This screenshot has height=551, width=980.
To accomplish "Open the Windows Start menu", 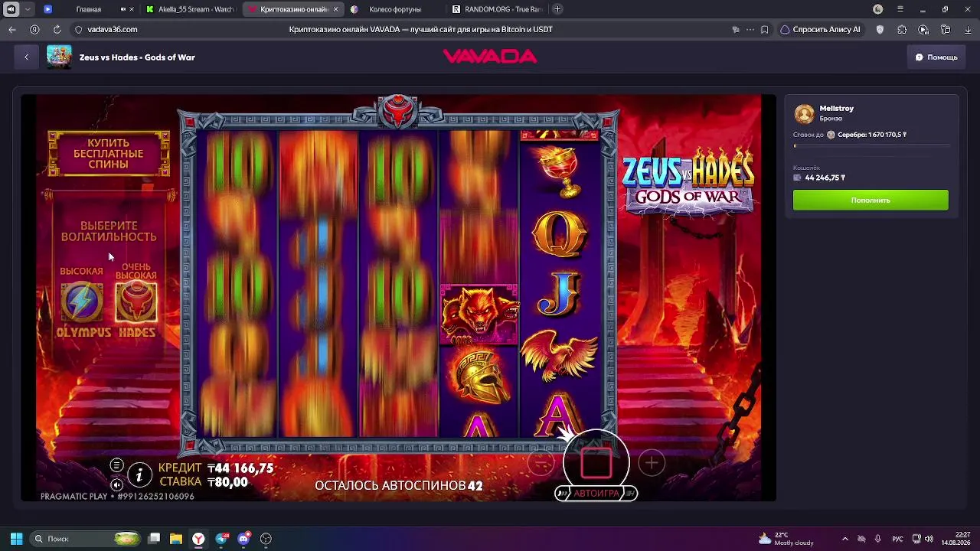I will click(16, 539).
